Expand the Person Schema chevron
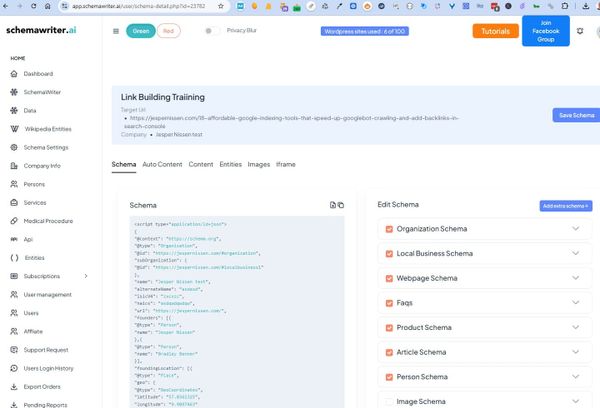 576,377
